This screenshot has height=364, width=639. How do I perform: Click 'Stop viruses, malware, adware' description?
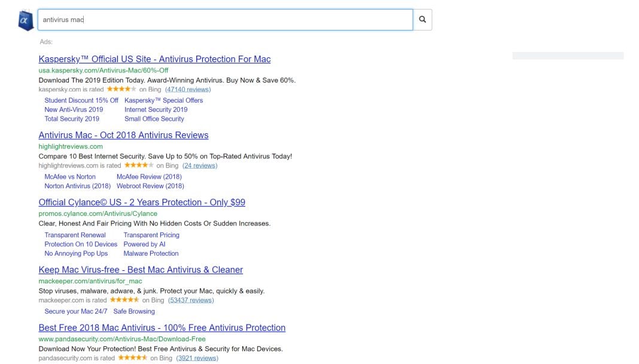pyautogui.click(x=151, y=291)
